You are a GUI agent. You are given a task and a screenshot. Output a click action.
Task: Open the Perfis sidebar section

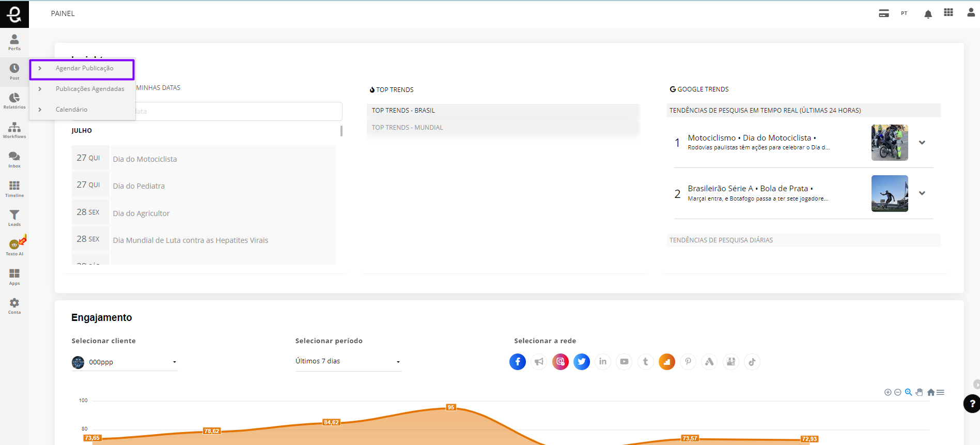14,42
